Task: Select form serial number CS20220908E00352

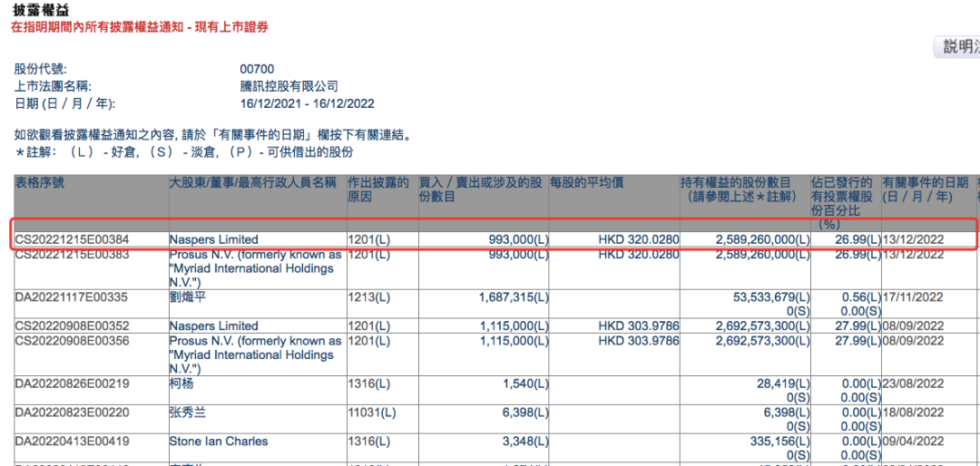Action: click(72, 325)
